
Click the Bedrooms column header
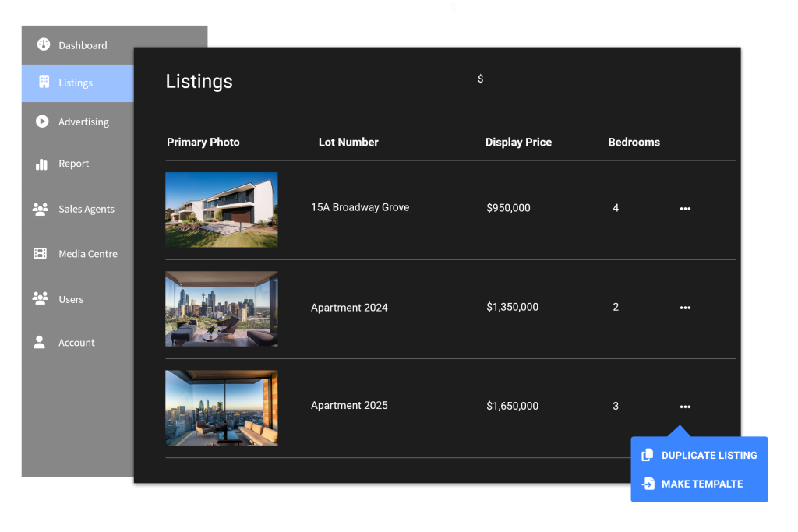pos(634,143)
